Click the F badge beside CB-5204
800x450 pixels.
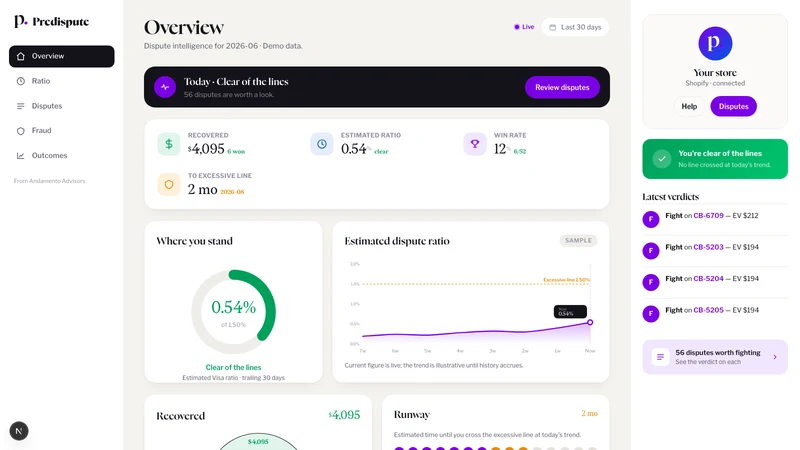[651, 282]
